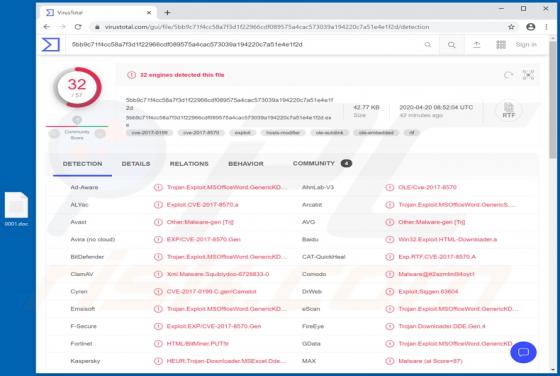Image resolution: width=560 pixels, height=376 pixels.
Task: Click the RTF file type icon
Action: (x=508, y=110)
